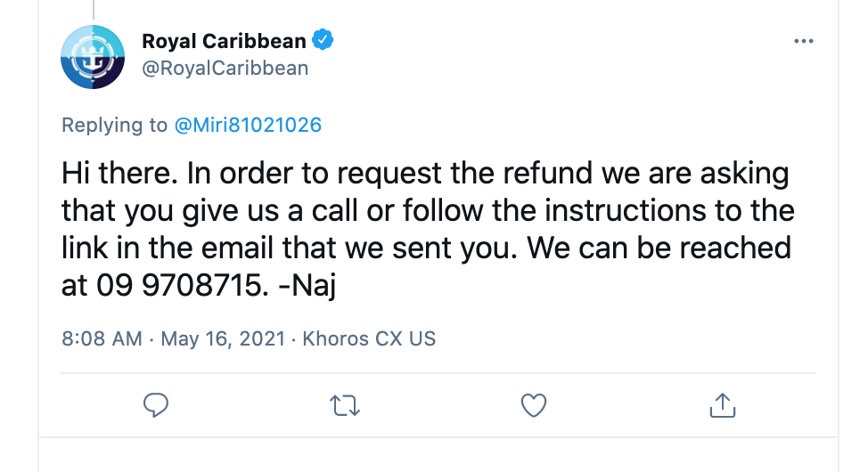Retweet this Royal Caribbean post
Screen dimensions: 868x472
(345, 406)
